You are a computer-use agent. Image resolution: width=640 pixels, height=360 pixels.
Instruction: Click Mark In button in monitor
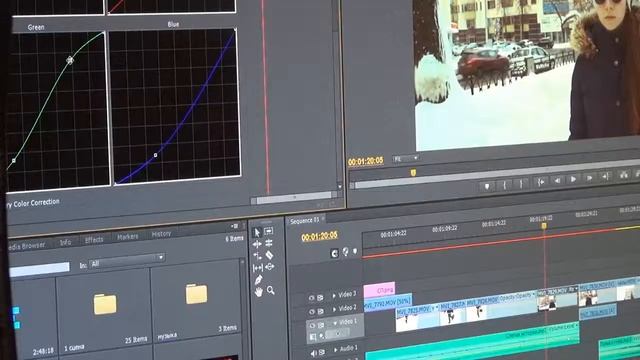(505, 185)
